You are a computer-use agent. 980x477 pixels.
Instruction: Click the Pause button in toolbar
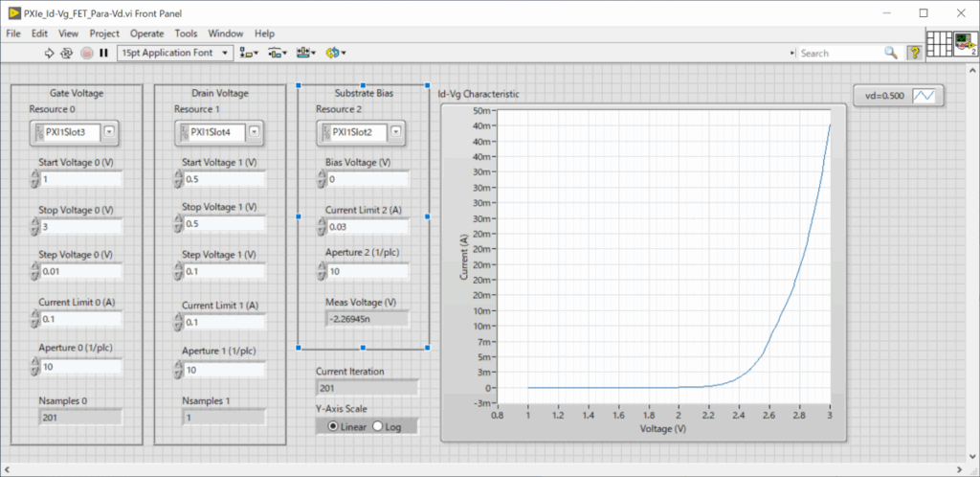(x=103, y=53)
